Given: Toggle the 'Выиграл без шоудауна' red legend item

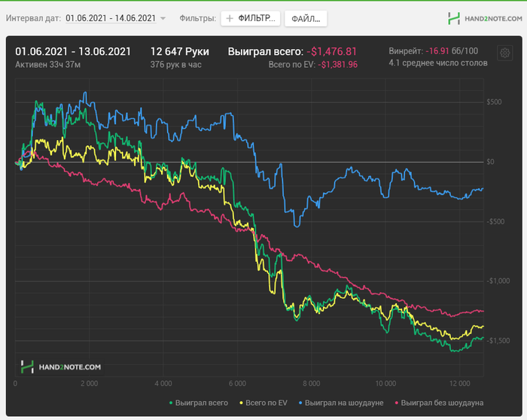Looking at the screenshot, I should [439, 403].
